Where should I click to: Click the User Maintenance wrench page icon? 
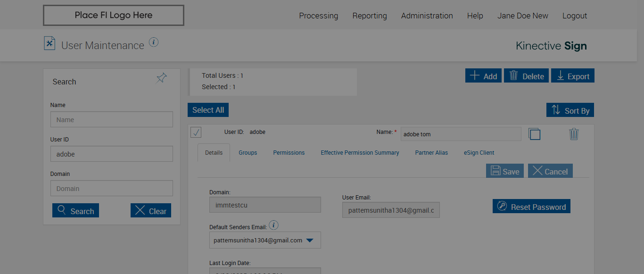(50, 43)
